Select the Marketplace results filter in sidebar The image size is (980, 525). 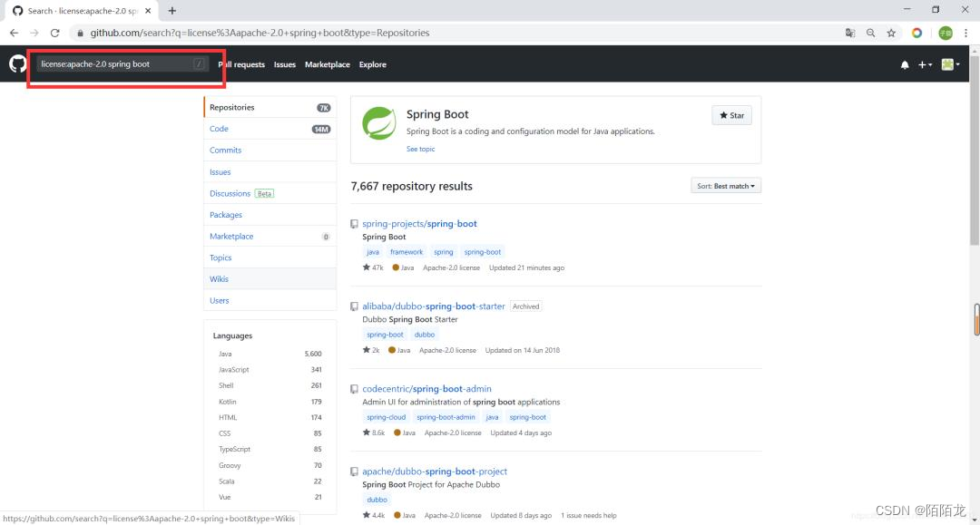click(x=270, y=236)
